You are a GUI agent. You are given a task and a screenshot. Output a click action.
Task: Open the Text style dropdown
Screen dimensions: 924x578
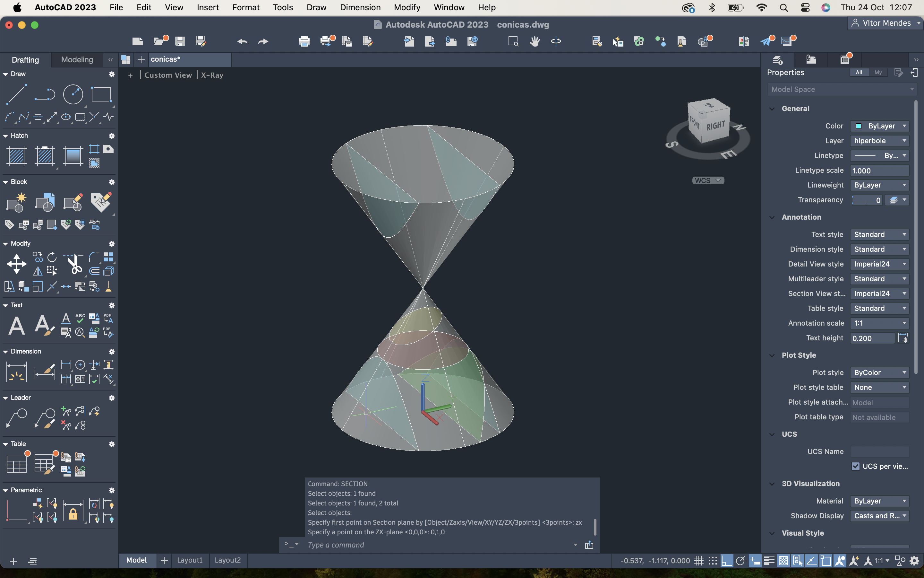[x=879, y=234]
